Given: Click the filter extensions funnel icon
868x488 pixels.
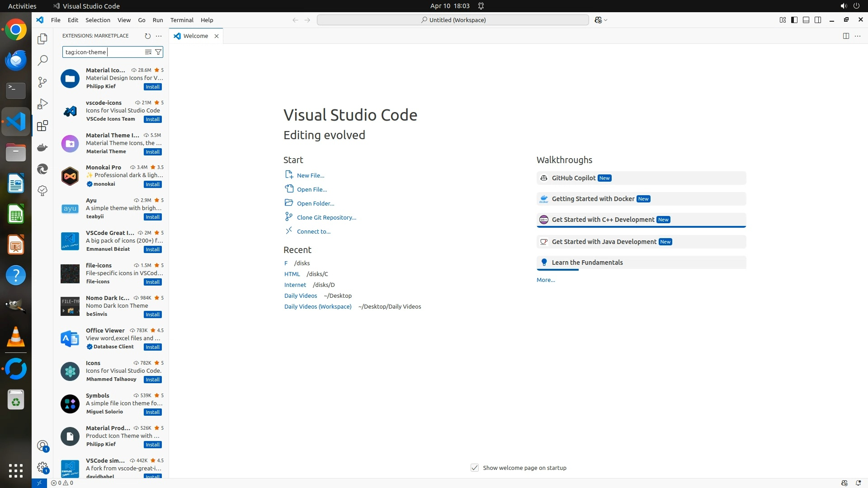Looking at the screenshot, I should tap(158, 52).
